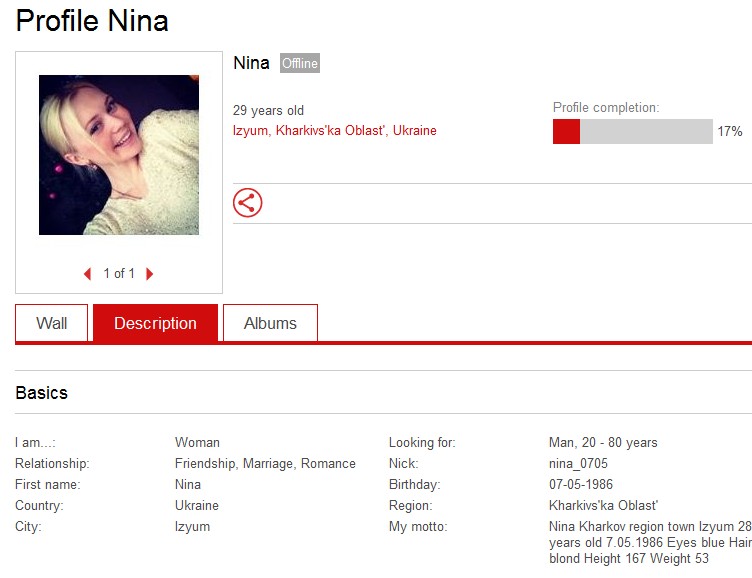Click the name 'Nina' beside Offline badge
752x578 pixels.
click(x=251, y=63)
